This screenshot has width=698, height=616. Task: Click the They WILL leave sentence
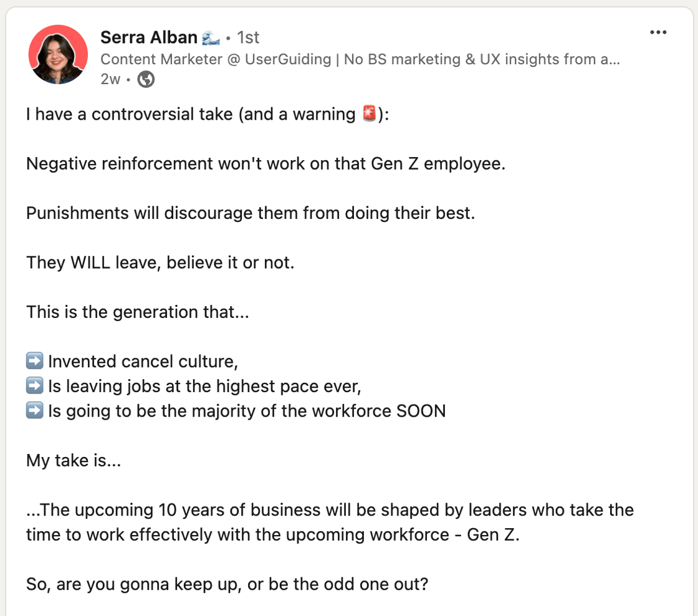tap(160, 262)
